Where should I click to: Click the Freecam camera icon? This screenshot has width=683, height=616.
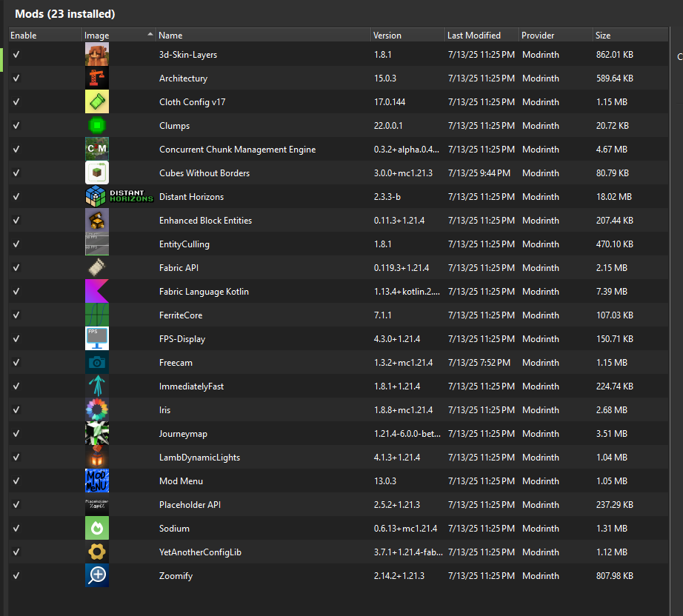point(97,362)
